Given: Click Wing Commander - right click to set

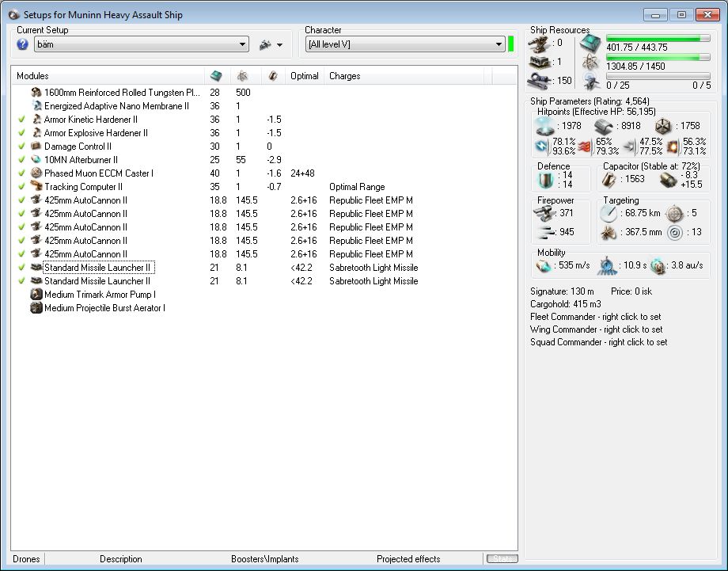Looking at the screenshot, I should (x=596, y=329).
